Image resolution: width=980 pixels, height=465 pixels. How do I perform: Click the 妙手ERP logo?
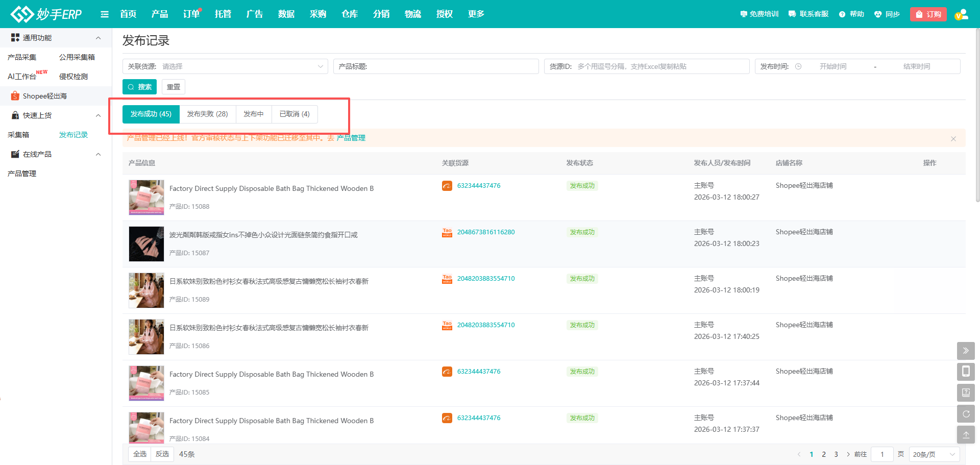46,14
